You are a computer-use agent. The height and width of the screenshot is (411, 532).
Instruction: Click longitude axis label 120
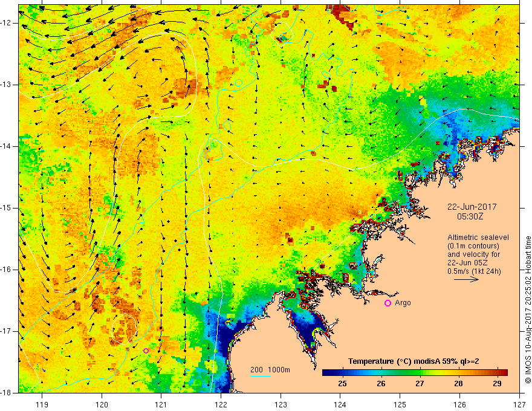[102, 404]
